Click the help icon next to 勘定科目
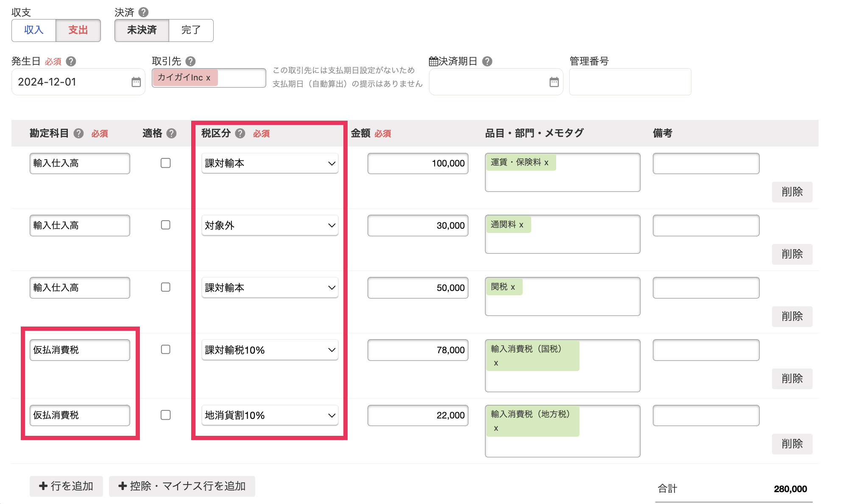Image resolution: width=847 pixels, height=504 pixels. 78,133
